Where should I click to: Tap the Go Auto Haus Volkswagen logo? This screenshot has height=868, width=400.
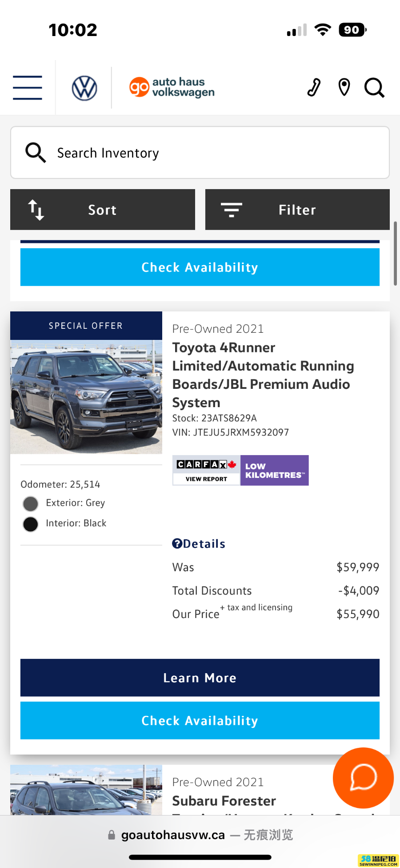[172, 87]
